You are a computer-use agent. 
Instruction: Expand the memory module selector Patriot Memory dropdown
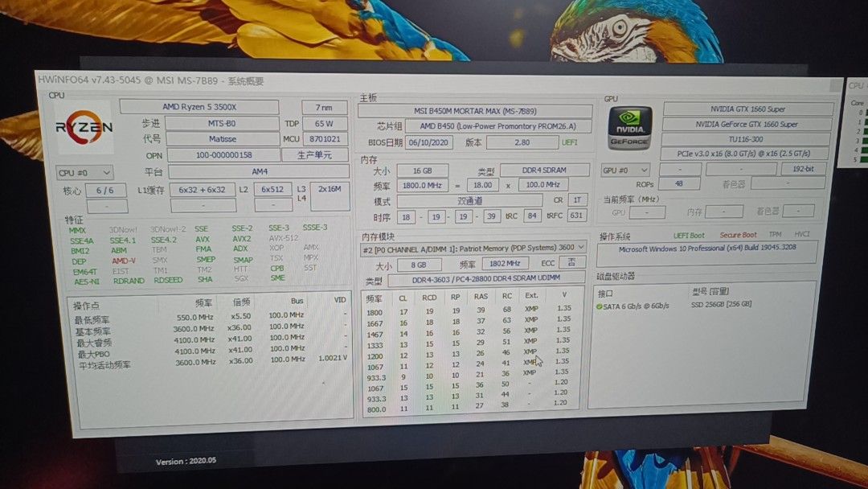(473, 248)
